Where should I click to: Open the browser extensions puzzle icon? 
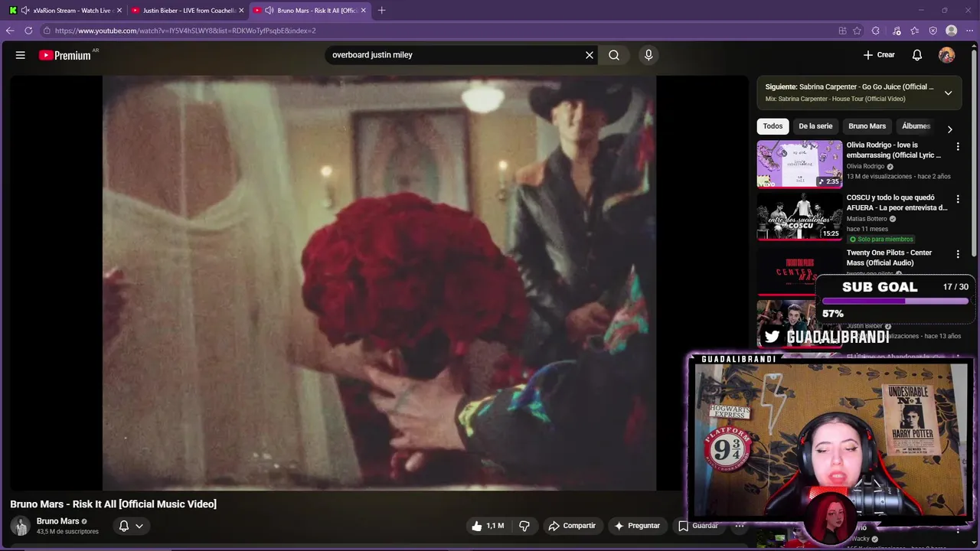[x=876, y=31]
